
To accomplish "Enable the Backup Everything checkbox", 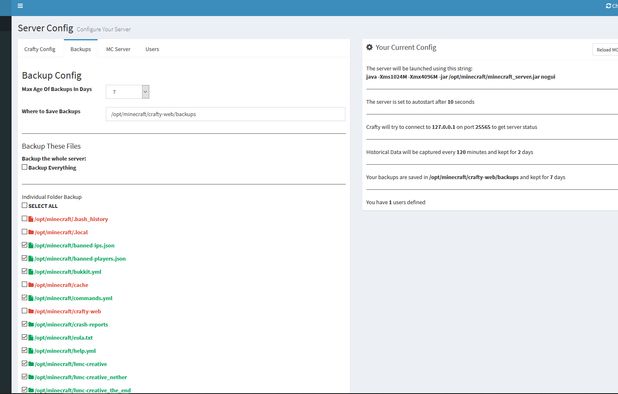I will click(24, 167).
